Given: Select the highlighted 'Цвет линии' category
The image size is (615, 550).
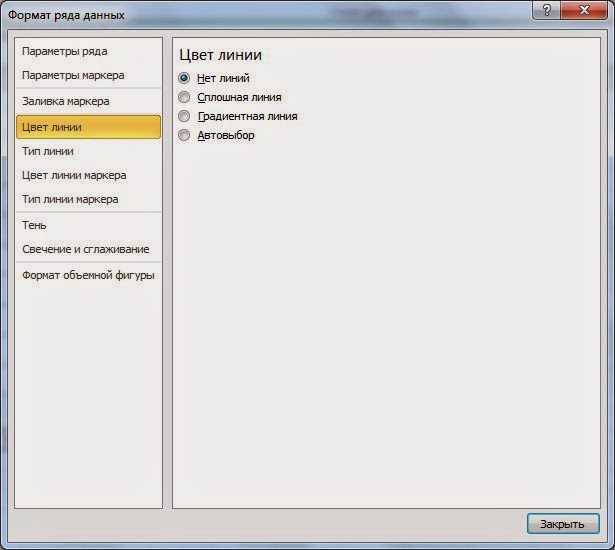Looking at the screenshot, I should pos(89,127).
